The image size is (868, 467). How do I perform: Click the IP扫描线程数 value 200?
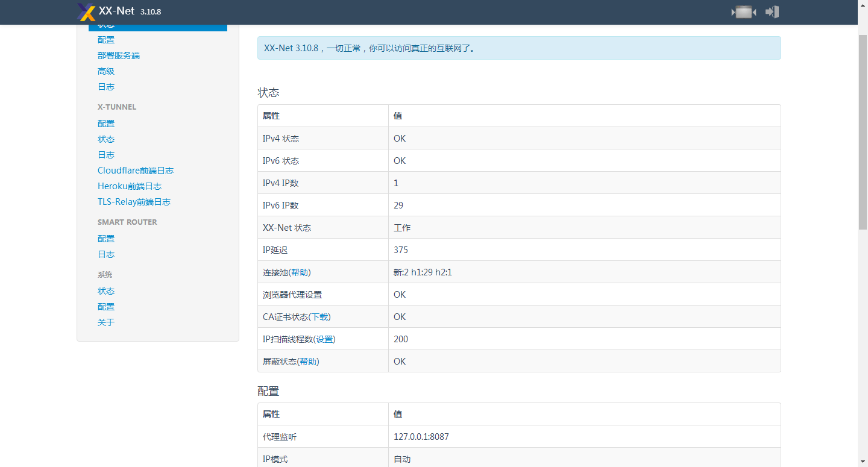[x=401, y=339]
